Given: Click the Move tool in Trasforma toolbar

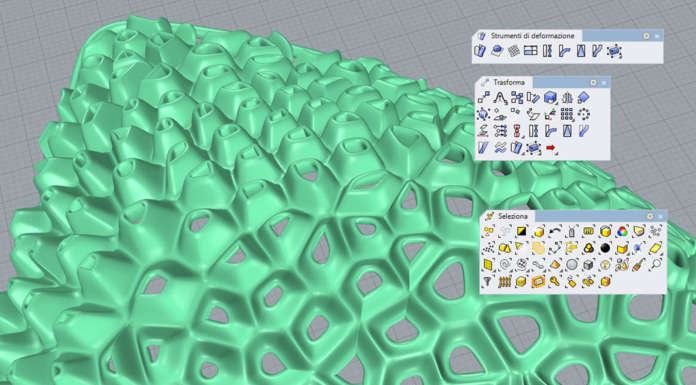Looking at the screenshot, I should pos(484,98).
